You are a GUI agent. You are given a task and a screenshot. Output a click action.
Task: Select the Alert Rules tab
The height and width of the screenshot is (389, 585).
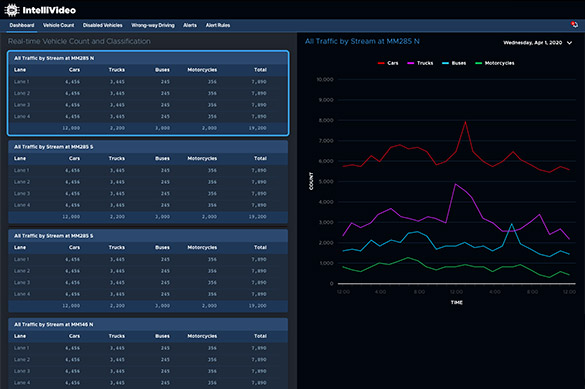[218, 25]
